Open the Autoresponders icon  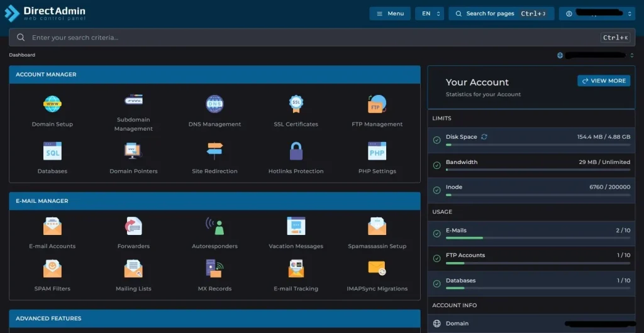coord(214,227)
